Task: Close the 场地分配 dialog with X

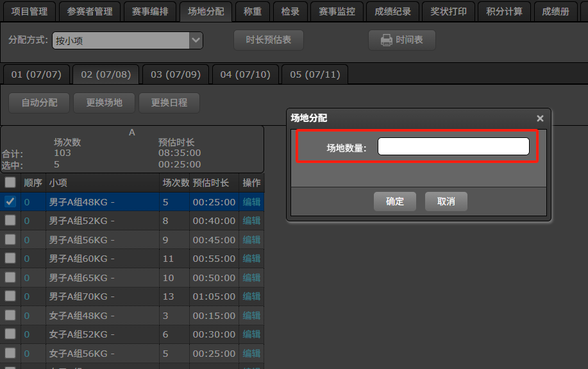Action: coord(540,119)
